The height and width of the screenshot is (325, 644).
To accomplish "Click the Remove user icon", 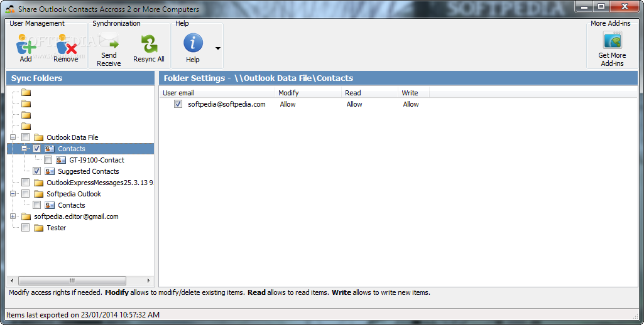I will [x=66, y=44].
